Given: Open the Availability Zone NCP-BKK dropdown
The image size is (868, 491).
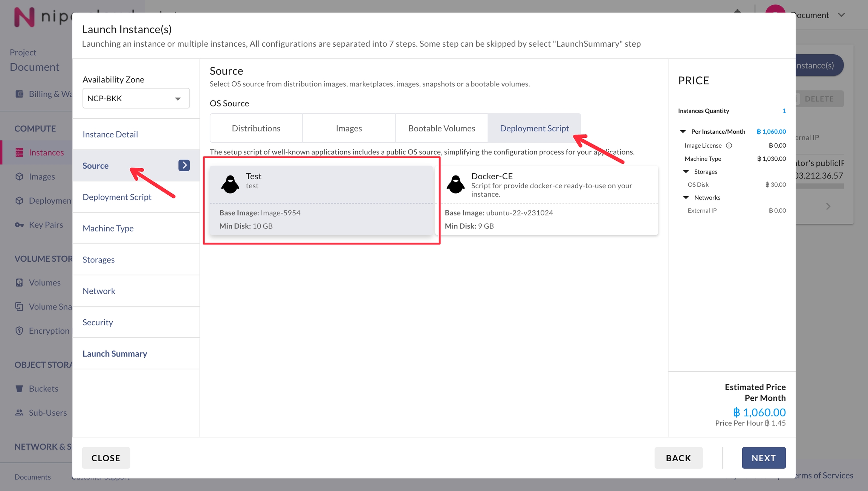Looking at the screenshot, I should pyautogui.click(x=136, y=99).
